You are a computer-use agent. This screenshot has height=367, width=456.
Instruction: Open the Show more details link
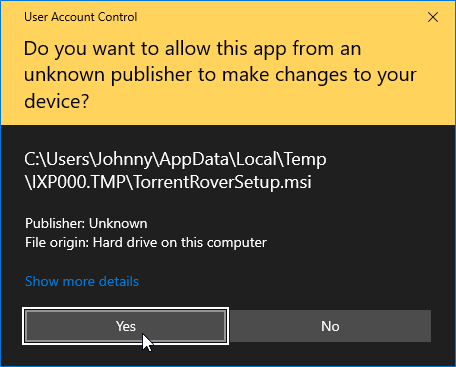tap(82, 282)
